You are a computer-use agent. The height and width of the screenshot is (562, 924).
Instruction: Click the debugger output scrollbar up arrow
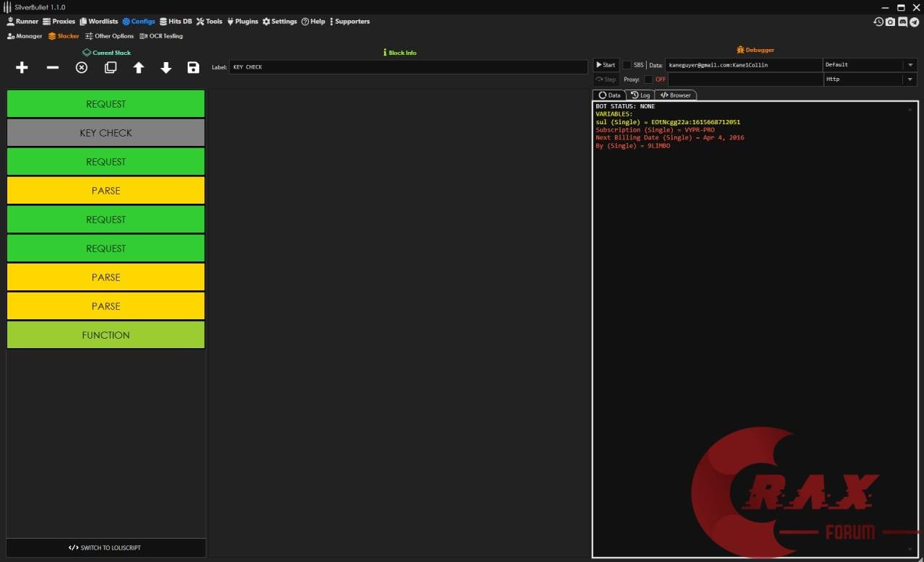click(910, 108)
